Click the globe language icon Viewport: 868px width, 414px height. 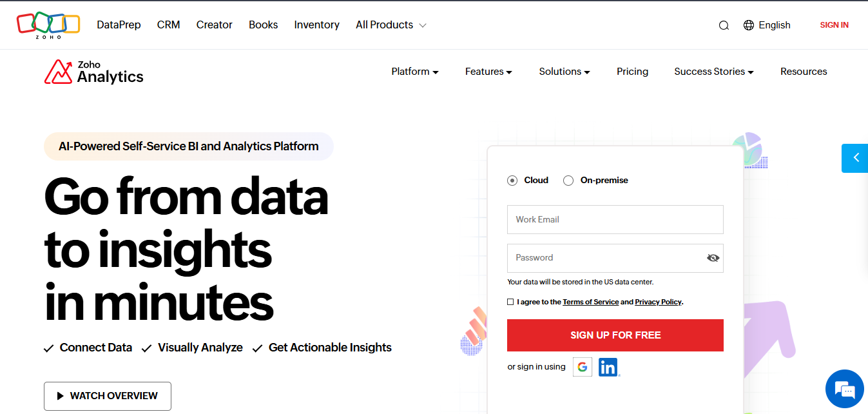tap(748, 25)
